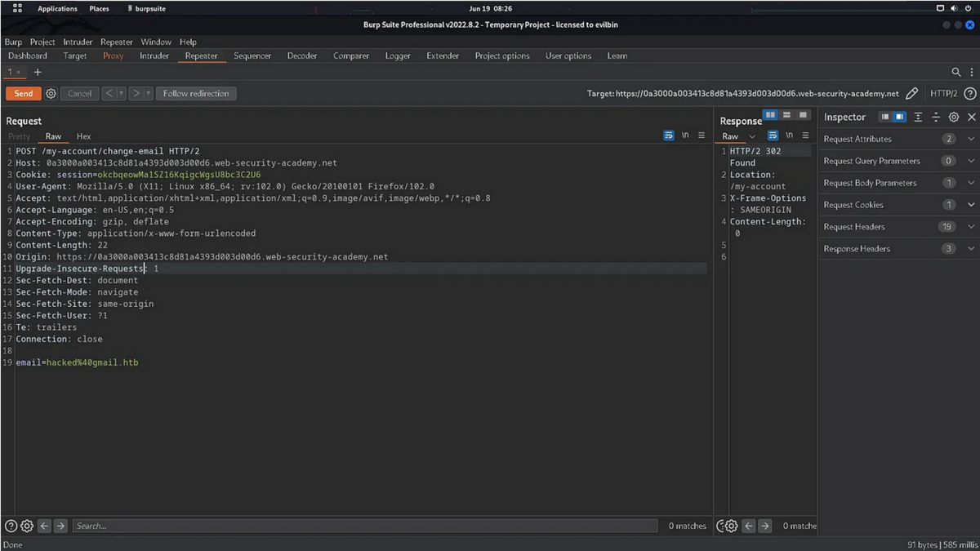Open history forward dropdown arrow
The image size is (980, 551).
[149, 94]
